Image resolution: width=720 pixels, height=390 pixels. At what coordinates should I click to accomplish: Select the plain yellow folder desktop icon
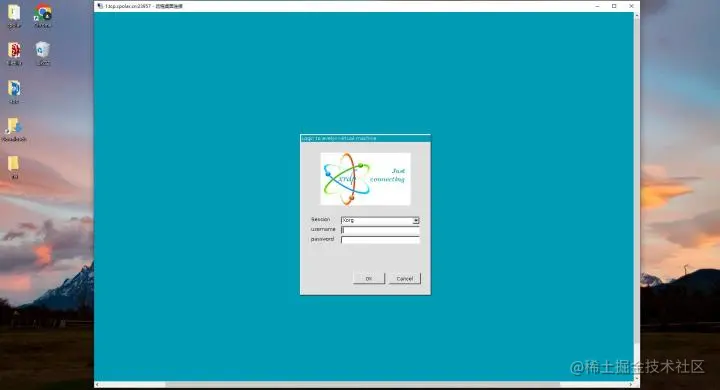[14, 166]
